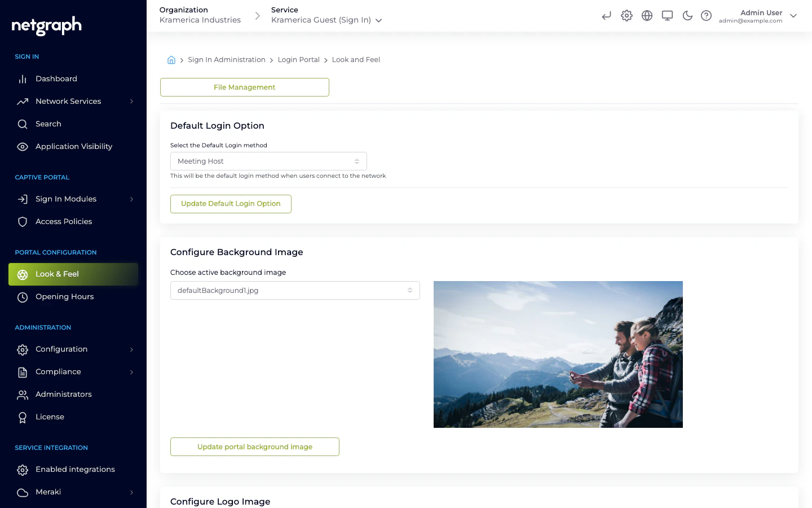
Task: Open the Search page from the sidebar
Action: (48, 124)
